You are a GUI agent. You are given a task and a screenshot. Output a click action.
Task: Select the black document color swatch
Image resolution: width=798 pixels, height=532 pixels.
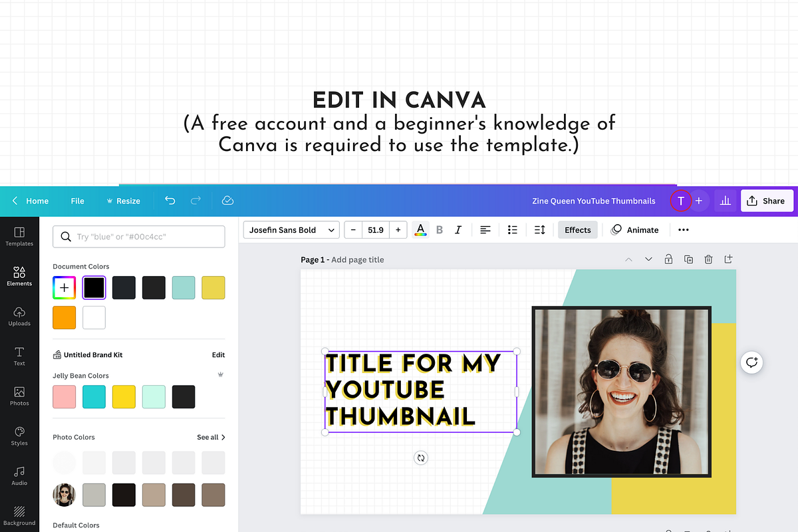94,288
